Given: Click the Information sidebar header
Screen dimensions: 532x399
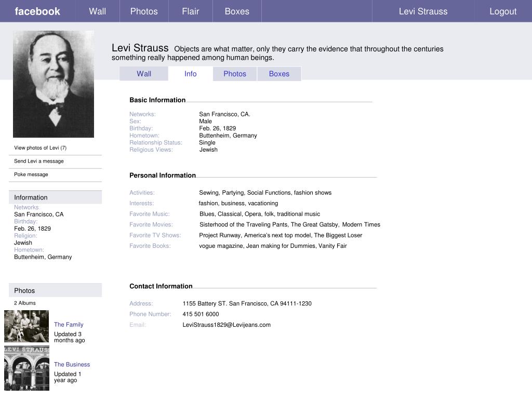Looking at the screenshot, I should 55,197.
